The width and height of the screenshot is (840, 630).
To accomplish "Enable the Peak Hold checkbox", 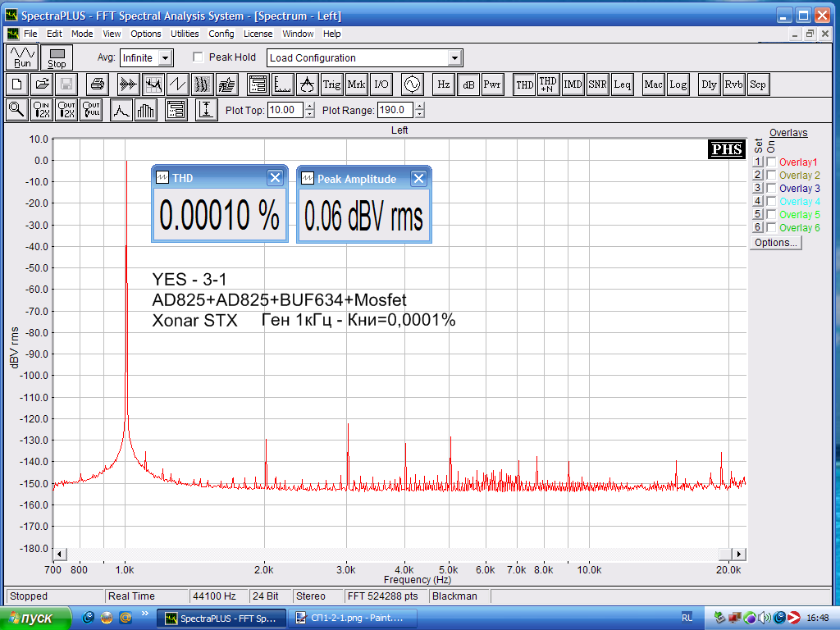I will pyautogui.click(x=198, y=57).
